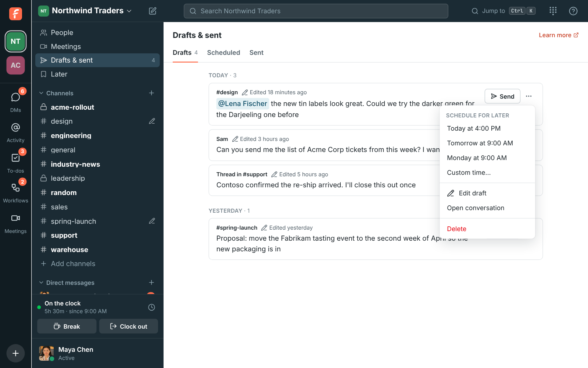
Task: Click the Clock out button
Action: (x=129, y=326)
